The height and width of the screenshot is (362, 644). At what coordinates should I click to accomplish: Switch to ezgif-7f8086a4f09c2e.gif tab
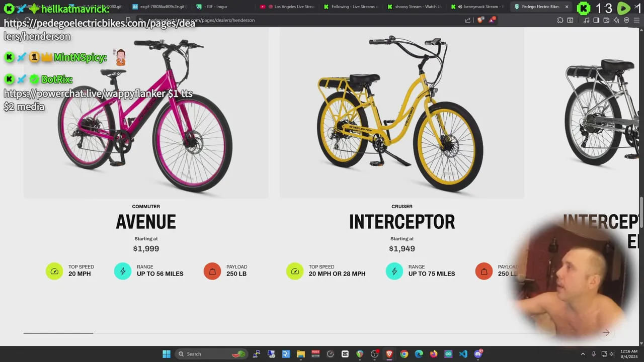159,7
